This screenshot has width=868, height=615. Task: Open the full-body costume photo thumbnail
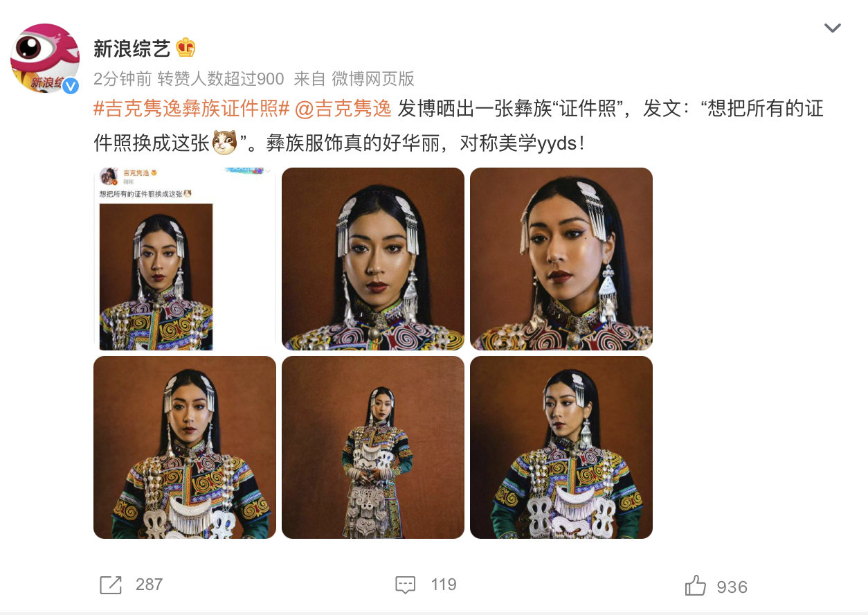(373, 447)
